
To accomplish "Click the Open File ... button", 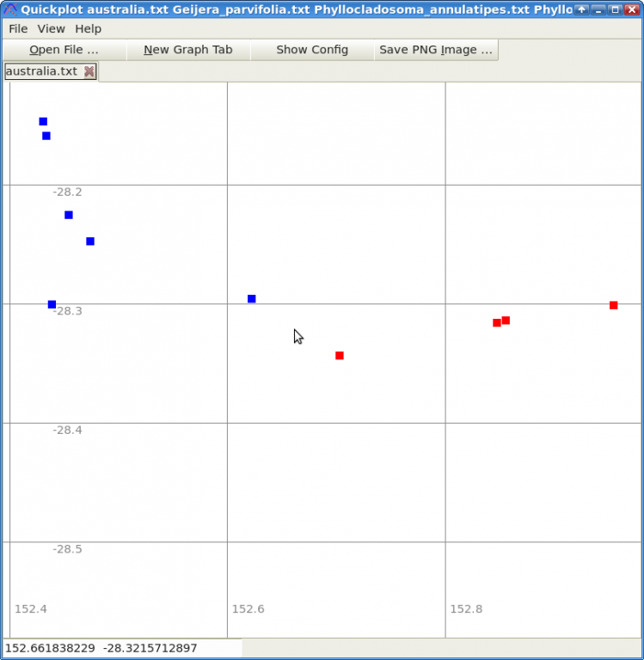I will coord(64,50).
